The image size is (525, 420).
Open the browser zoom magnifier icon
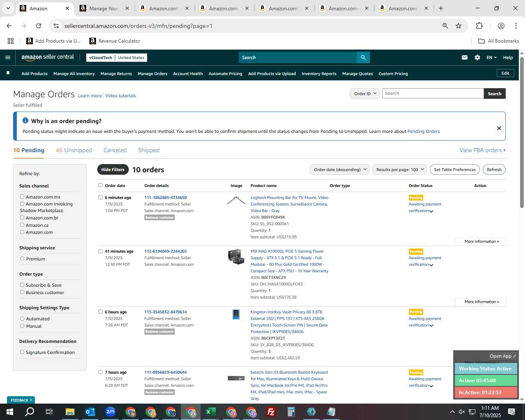(445, 26)
